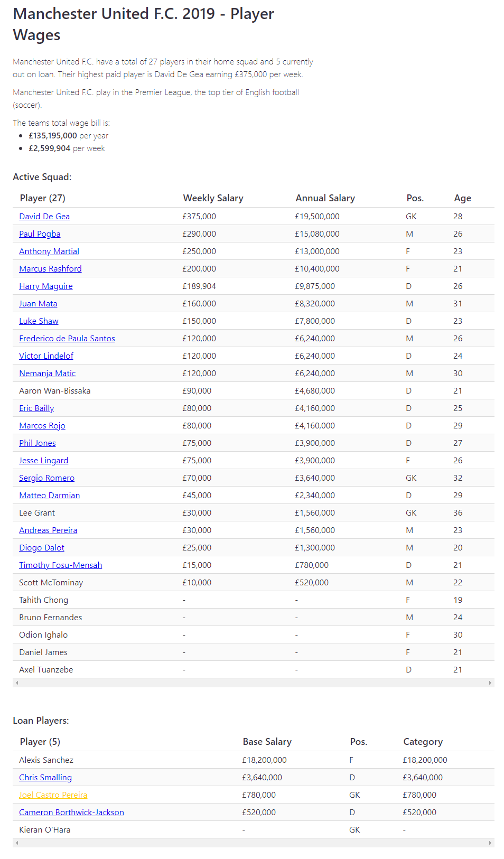The image size is (504, 859).
Task: Click £189,904 weekly salary cell
Action: pos(199,286)
